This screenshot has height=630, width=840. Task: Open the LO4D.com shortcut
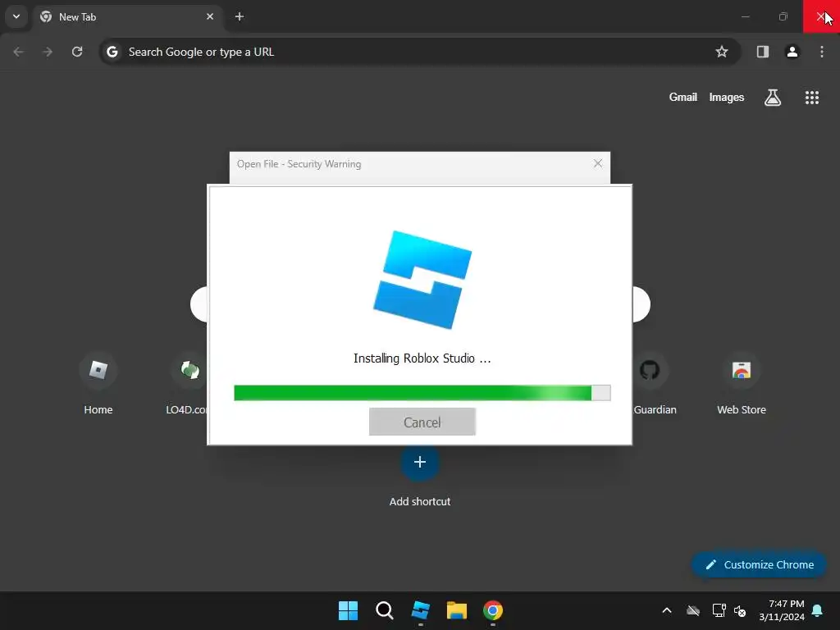(x=187, y=384)
